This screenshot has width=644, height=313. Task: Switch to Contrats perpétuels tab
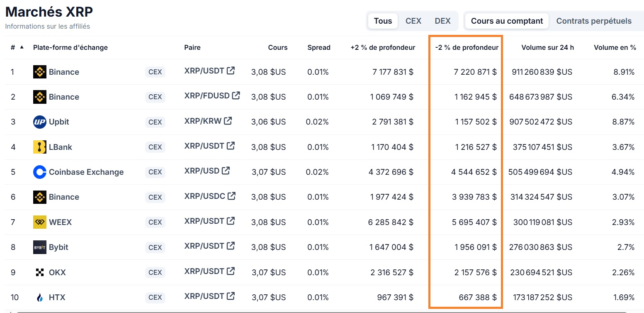[594, 20]
